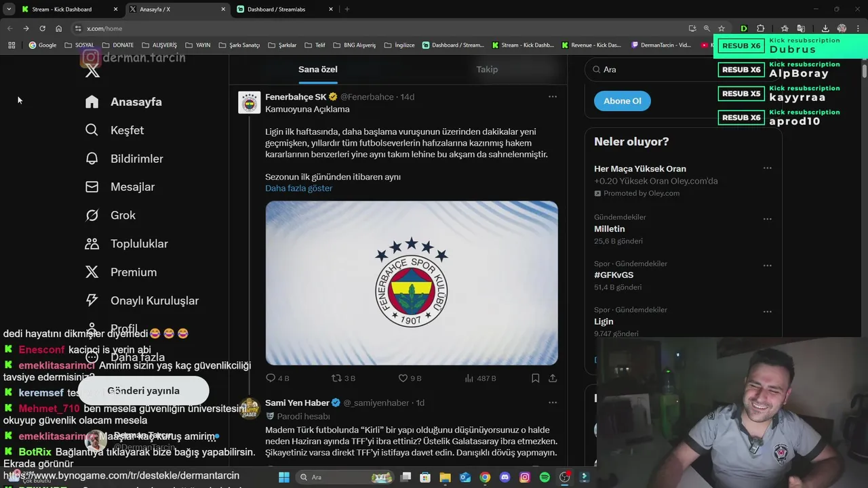The width and height of the screenshot is (868, 488).
Task: Like the Fenerbahçe SK post
Action: click(410, 378)
